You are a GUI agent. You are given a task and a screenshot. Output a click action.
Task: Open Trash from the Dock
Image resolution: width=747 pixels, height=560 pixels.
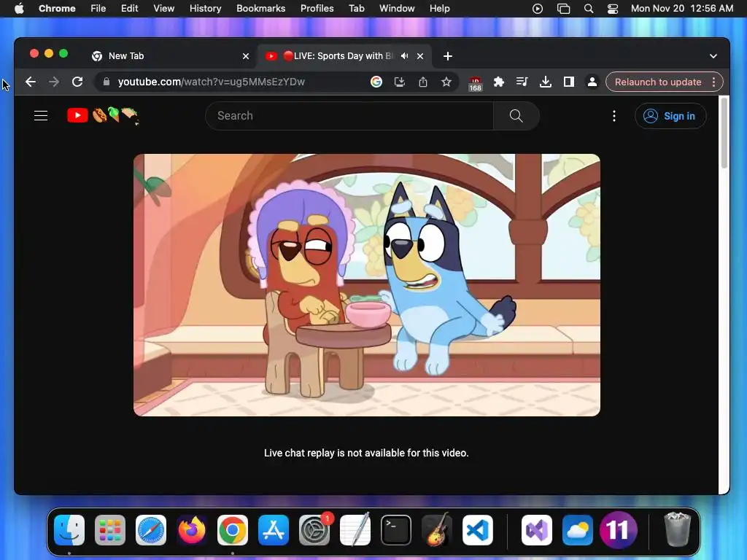[x=677, y=530]
